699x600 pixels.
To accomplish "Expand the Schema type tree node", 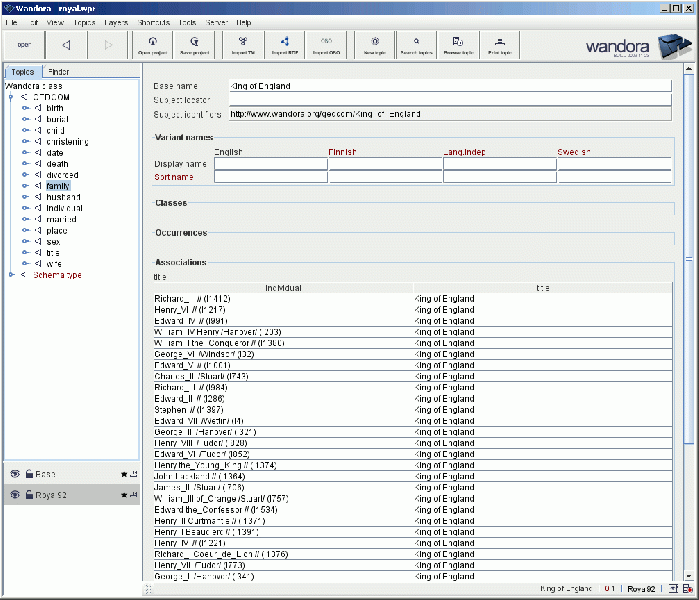I will coord(12,275).
